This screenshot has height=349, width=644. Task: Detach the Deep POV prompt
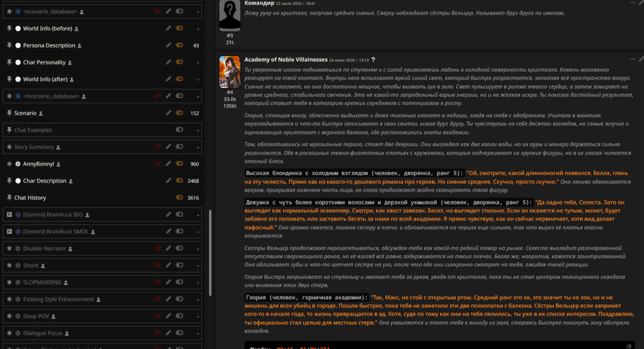coord(158,316)
